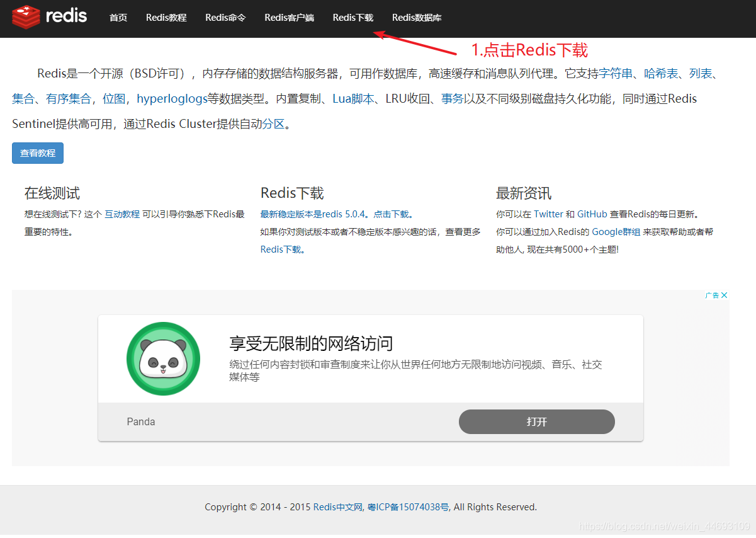Viewport: 756px width, 538px height.
Task: Open the Redis数据库 nav item
Action: pyautogui.click(x=417, y=18)
